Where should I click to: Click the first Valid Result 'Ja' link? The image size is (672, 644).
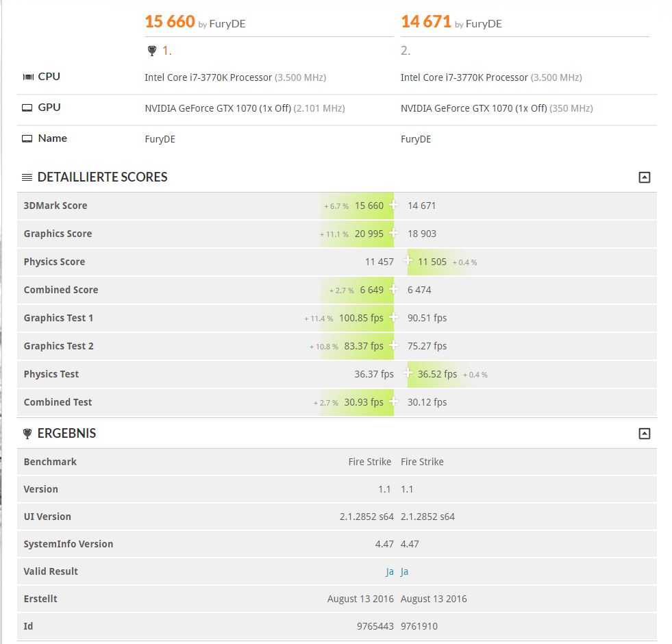[x=390, y=571]
